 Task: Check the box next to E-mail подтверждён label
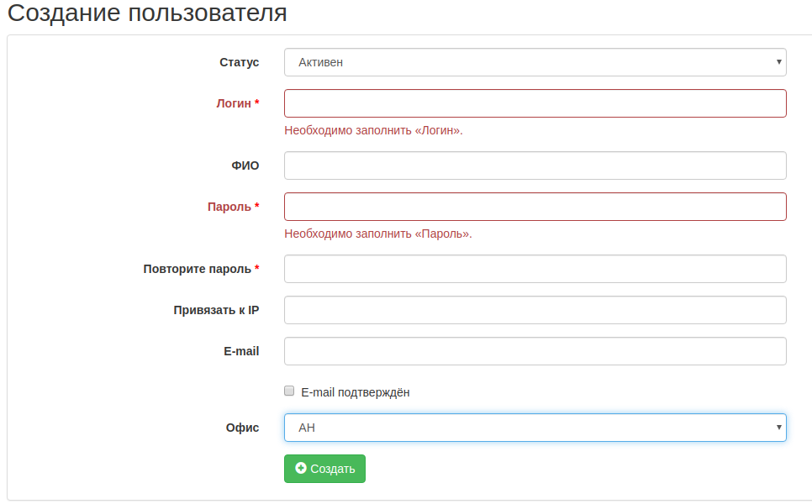[x=289, y=391]
